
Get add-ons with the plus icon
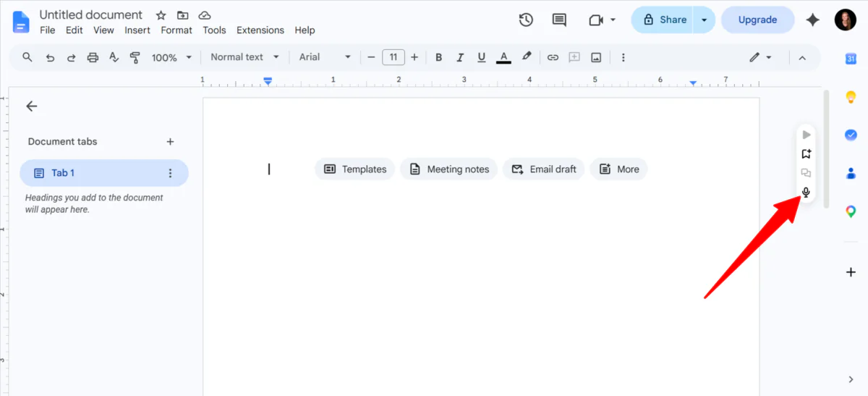tap(851, 272)
